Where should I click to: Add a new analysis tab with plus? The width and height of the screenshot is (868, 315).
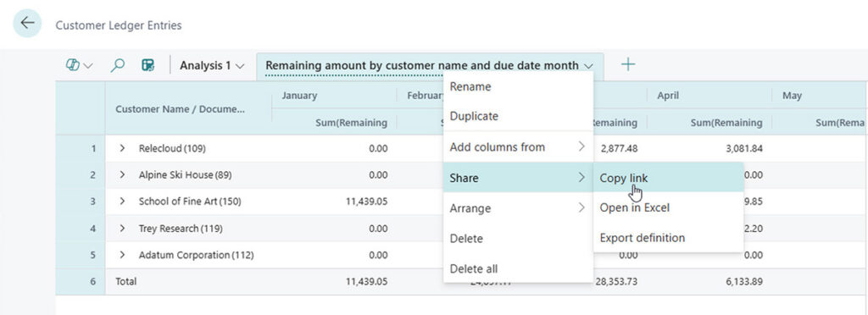point(628,64)
